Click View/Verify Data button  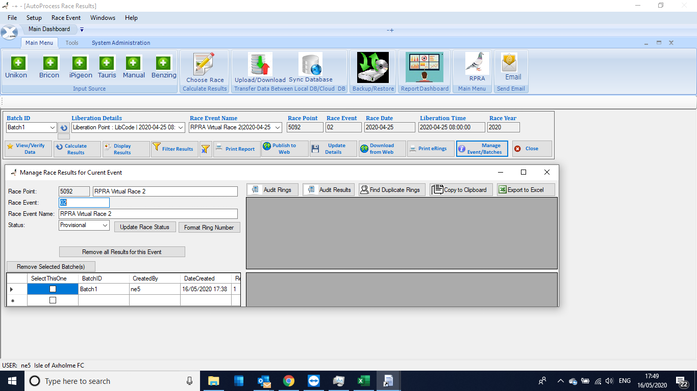point(28,149)
